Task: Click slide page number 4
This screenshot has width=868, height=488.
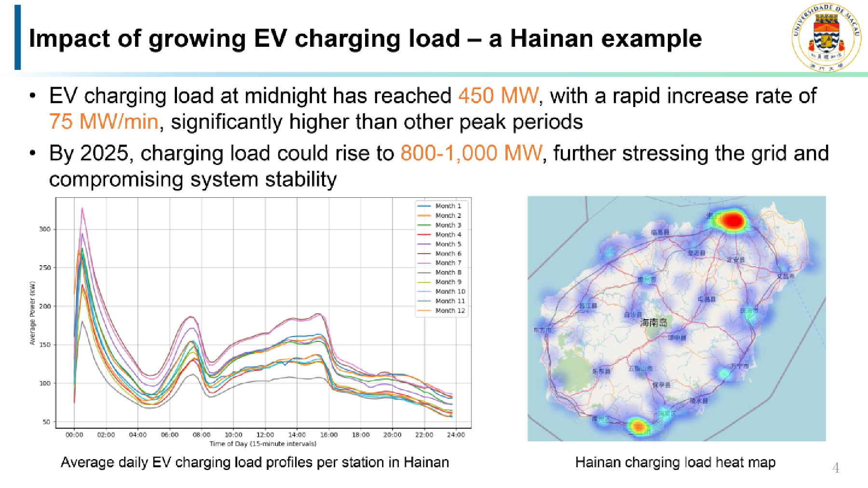Action: 836,468
